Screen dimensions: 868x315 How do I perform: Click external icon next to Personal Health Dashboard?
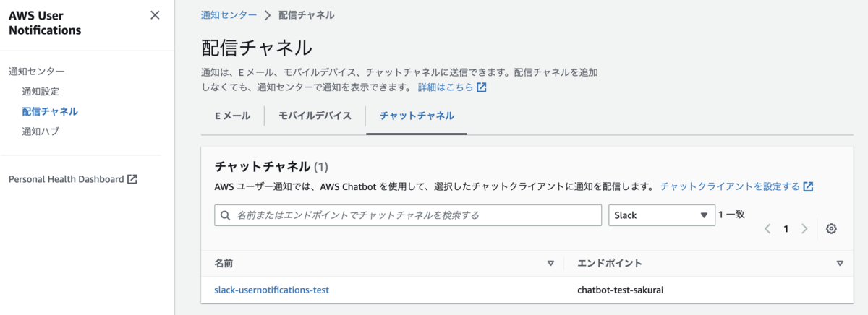click(132, 179)
